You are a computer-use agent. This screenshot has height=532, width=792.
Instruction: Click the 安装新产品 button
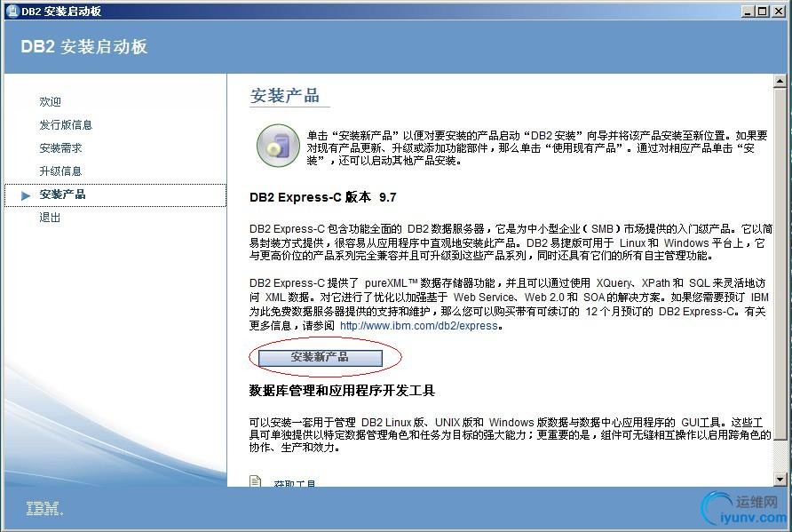(x=321, y=358)
